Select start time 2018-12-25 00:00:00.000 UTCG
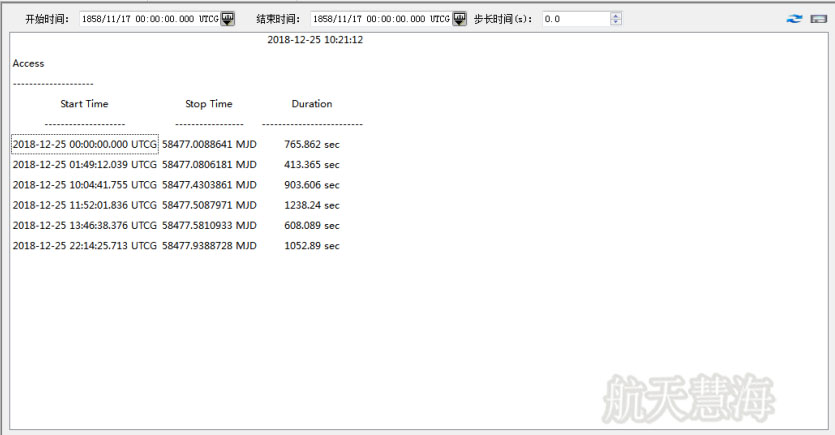 [x=85, y=144]
